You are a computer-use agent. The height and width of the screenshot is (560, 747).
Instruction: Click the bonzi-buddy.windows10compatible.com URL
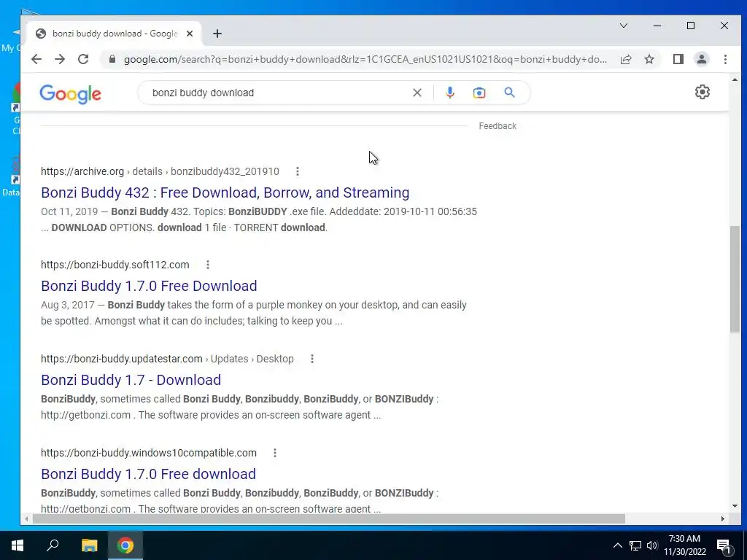click(149, 453)
